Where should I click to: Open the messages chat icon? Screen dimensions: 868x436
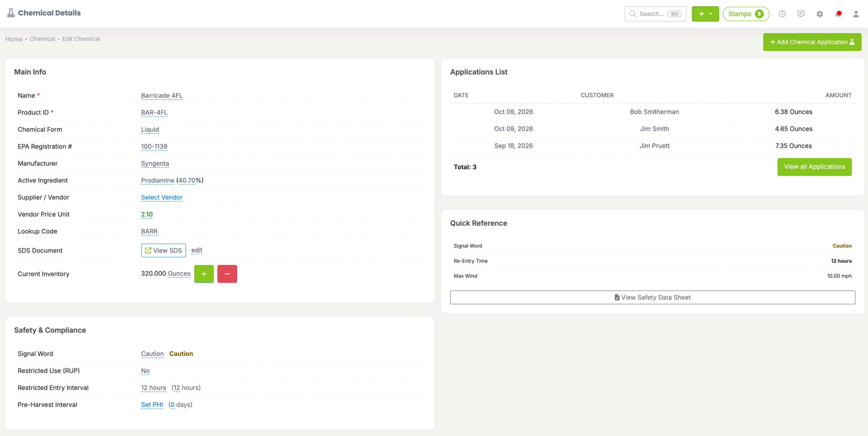[801, 14]
